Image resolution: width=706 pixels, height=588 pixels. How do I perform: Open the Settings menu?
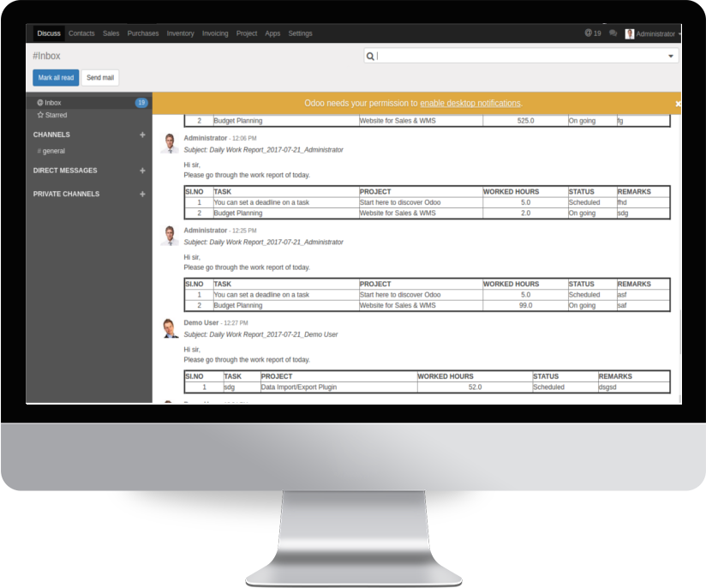[300, 33]
